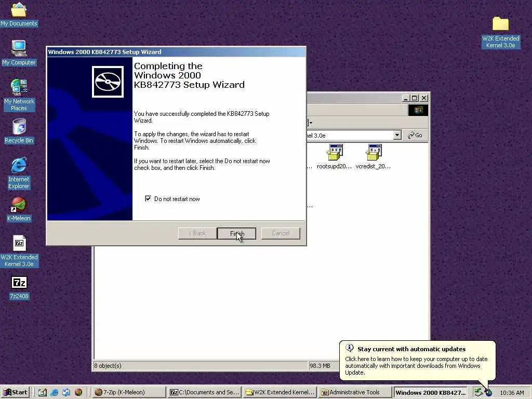Select the Internet Explorer desktop icon
This screenshot has height=399, width=532.
tap(19, 173)
